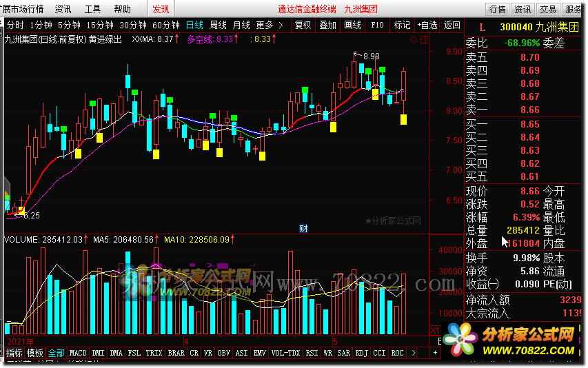Viewport: 588px width, 368px height.
Task: Click the 卖一 price 8.66
Action: (x=530, y=110)
